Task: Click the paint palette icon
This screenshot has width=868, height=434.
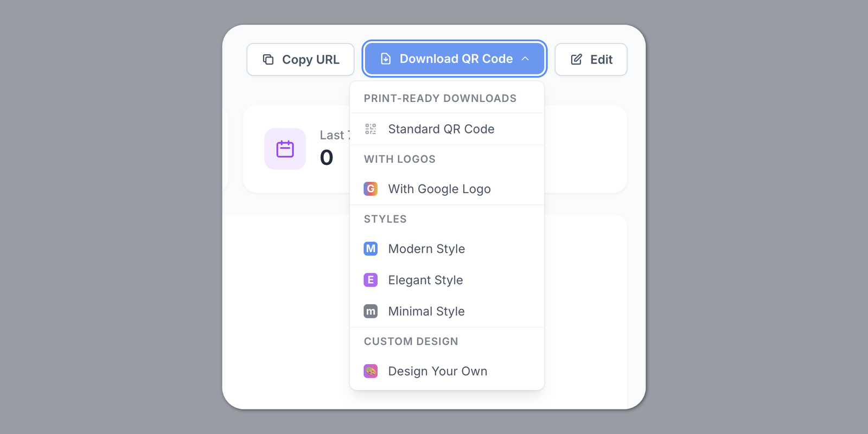Action: 371,371
